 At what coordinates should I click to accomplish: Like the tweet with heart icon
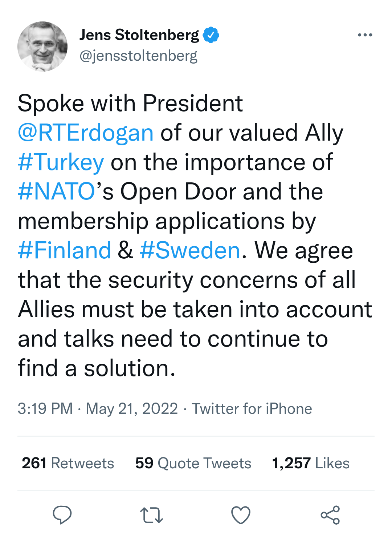coord(241,515)
